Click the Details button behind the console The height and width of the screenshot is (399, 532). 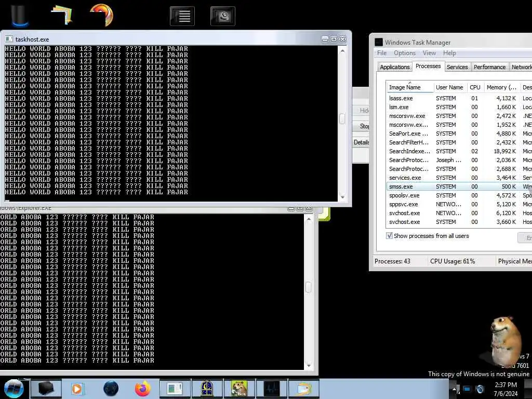(361, 142)
